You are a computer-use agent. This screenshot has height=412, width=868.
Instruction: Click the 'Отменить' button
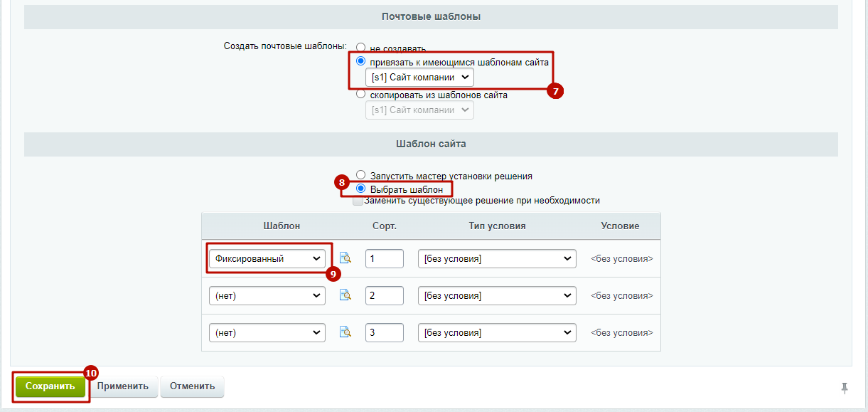192,386
